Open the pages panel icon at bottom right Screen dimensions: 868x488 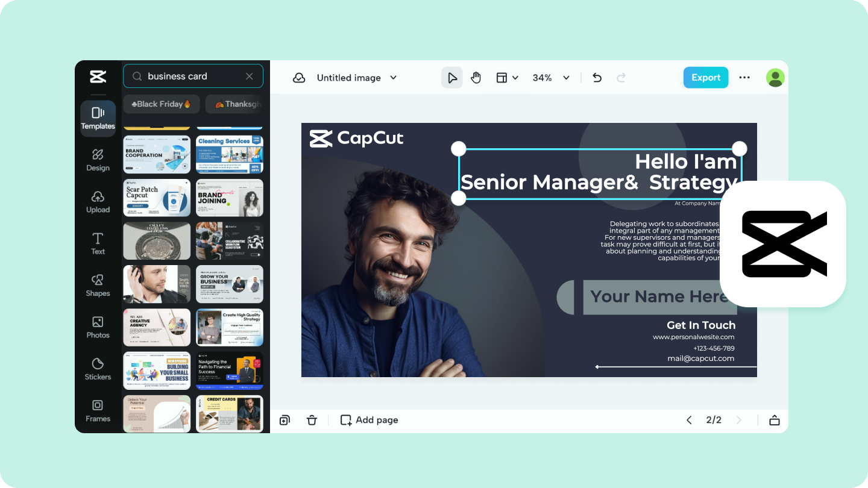(775, 420)
